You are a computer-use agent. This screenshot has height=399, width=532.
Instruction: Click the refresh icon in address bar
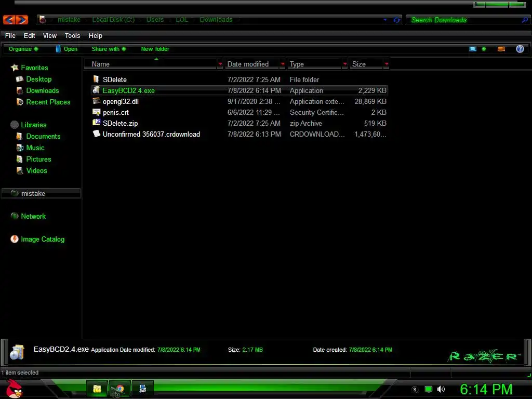(396, 20)
